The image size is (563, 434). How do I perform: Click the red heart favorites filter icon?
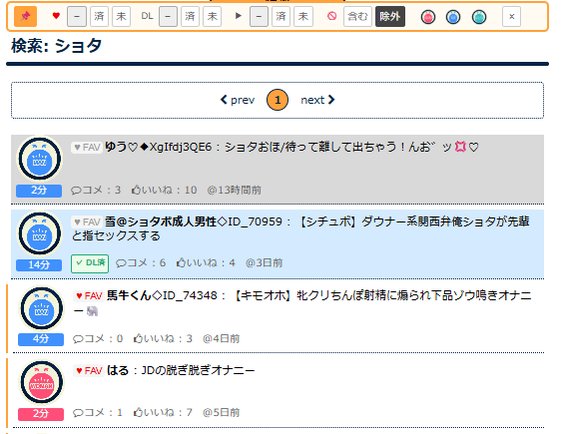(56, 16)
